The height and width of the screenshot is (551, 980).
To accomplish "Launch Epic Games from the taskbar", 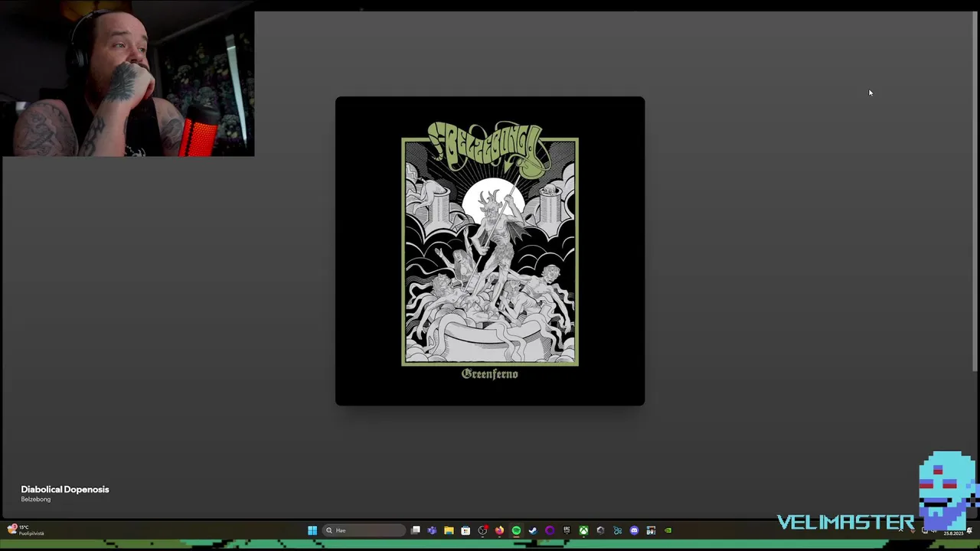I will tap(567, 530).
